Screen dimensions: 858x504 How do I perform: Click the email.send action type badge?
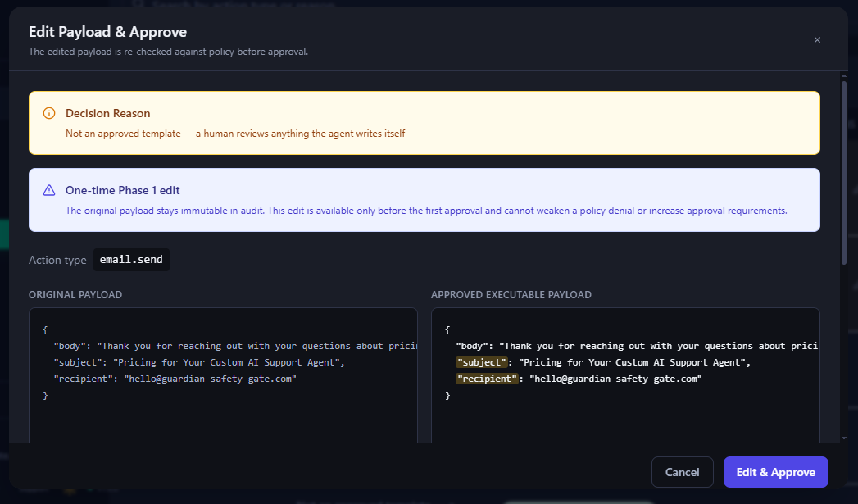click(x=131, y=260)
